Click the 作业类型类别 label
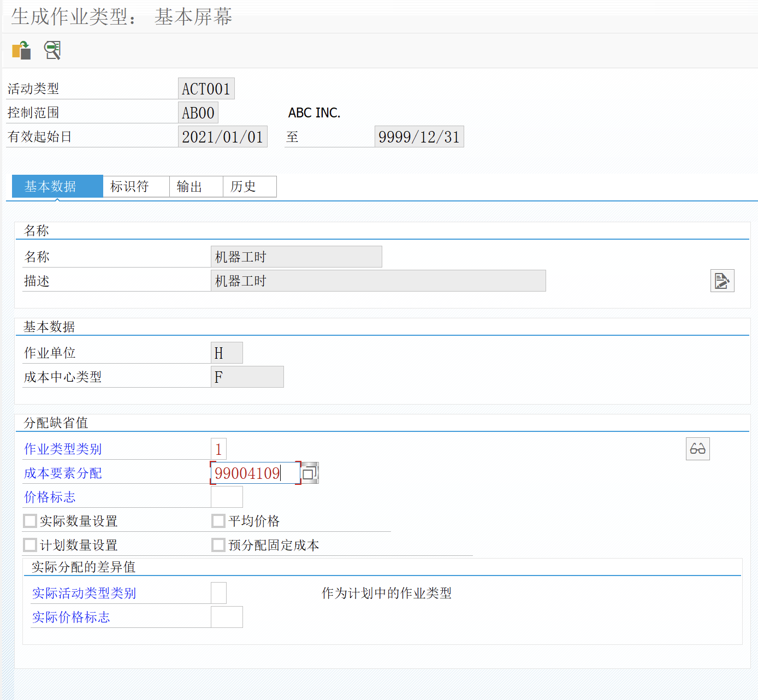This screenshot has height=700, width=758. coord(63,449)
